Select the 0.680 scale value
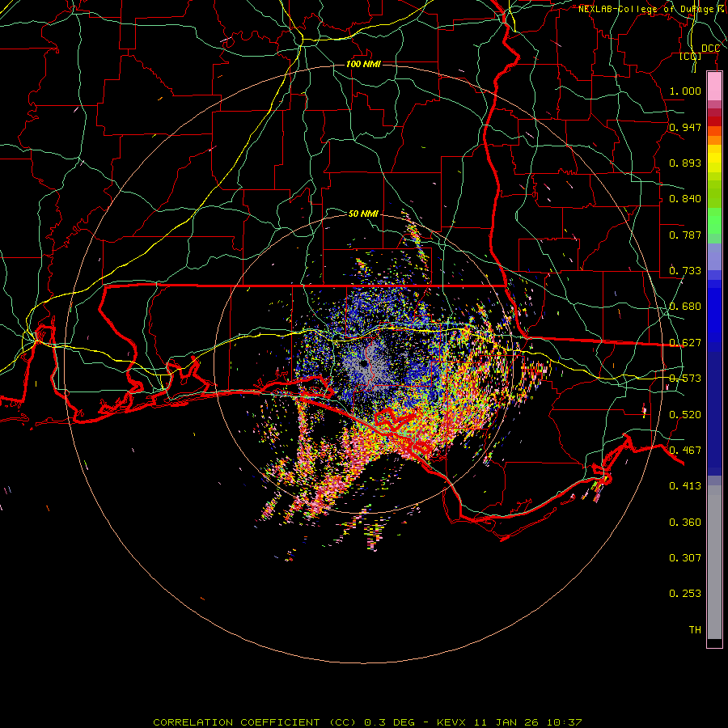Viewport: 728px width, 728px height. (685, 307)
